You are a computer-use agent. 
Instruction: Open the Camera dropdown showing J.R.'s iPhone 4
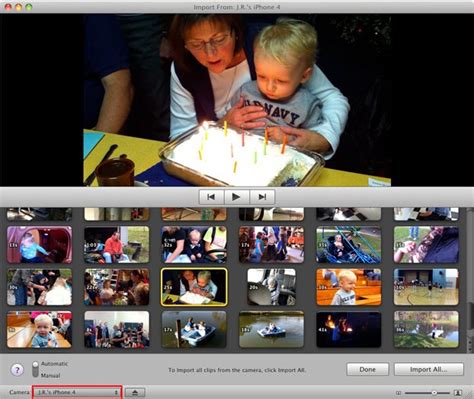(x=77, y=392)
